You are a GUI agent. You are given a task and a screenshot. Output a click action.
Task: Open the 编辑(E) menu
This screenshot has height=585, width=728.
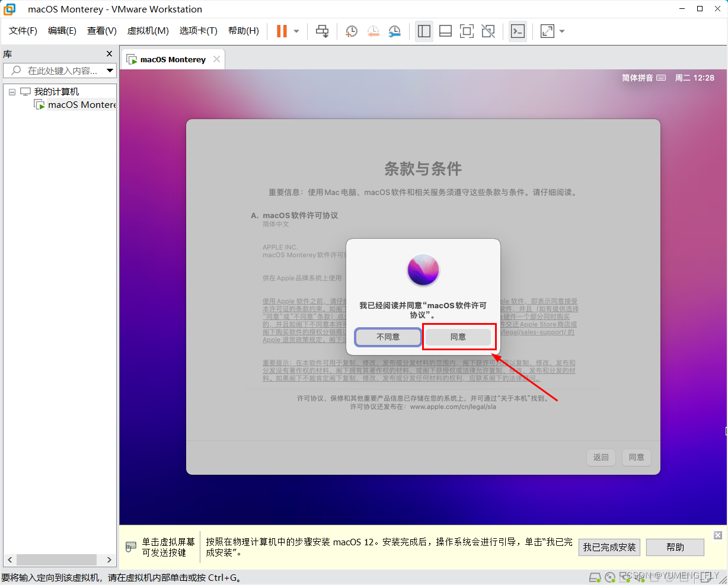pos(62,31)
